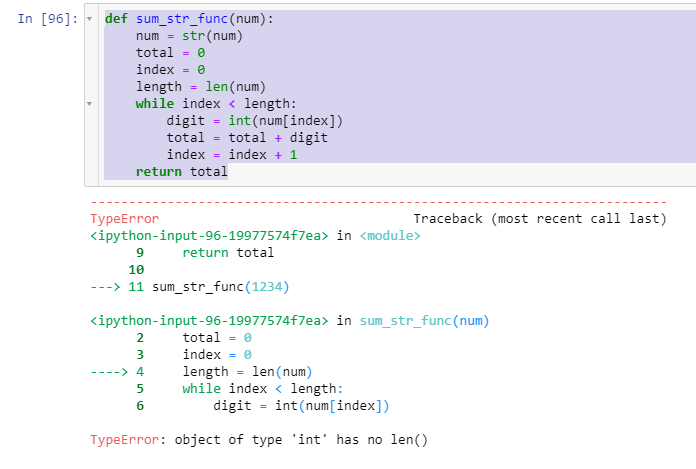
Task: Click 'Traceback (most recent call last)' text
Action: (x=540, y=219)
